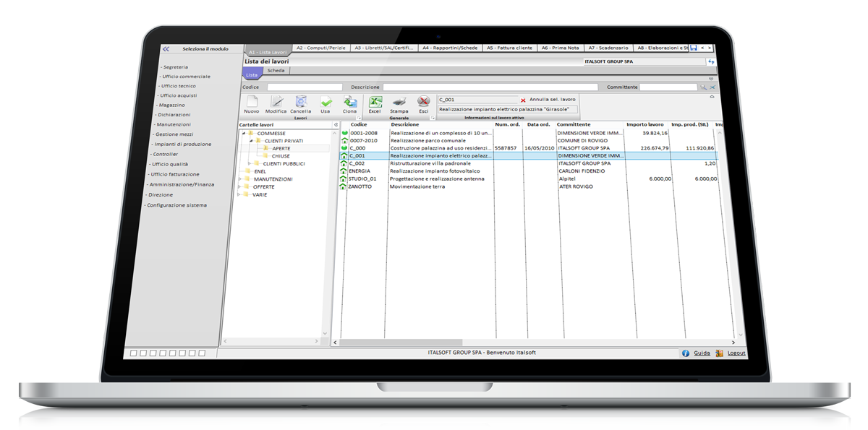Clone the job with Clona icon
The image size is (868, 430).
click(x=349, y=103)
